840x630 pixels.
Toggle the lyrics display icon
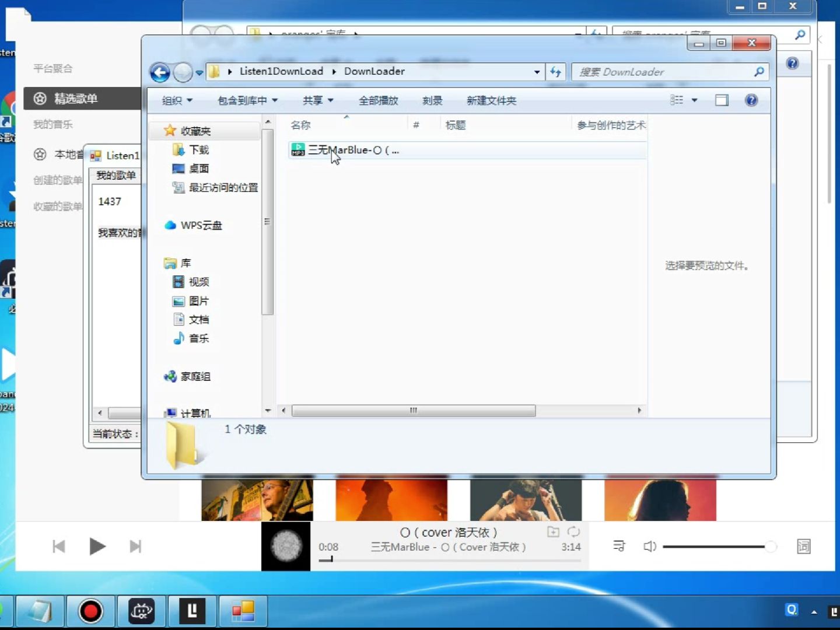pyautogui.click(x=804, y=547)
